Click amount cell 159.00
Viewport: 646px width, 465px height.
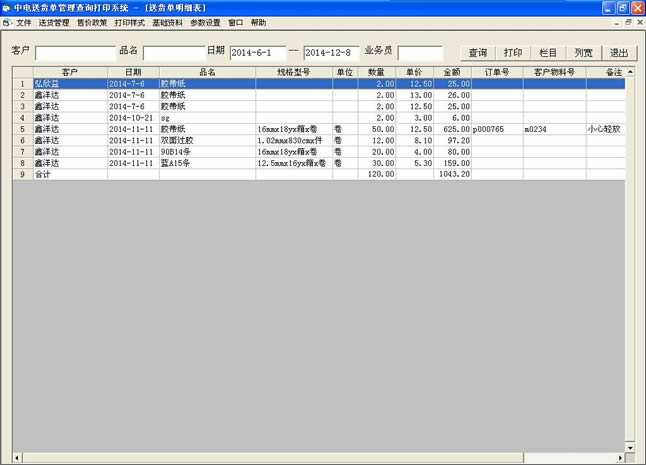(452, 163)
